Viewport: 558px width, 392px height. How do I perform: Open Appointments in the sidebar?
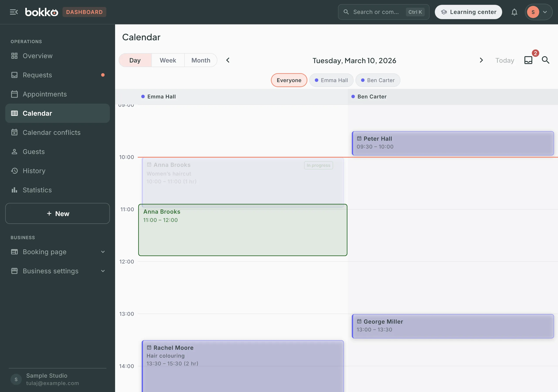tap(57, 94)
